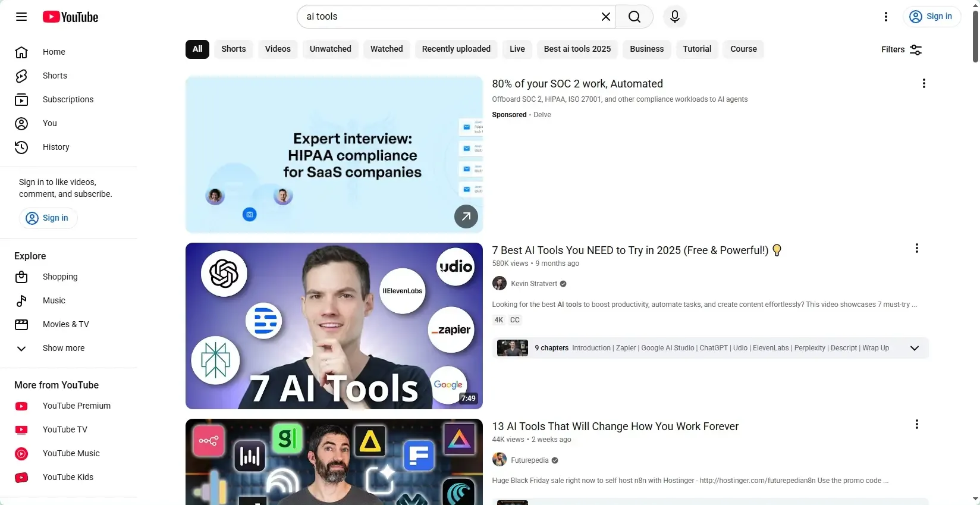
Task: Go to History in the sidebar
Action: pyautogui.click(x=56, y=147)
